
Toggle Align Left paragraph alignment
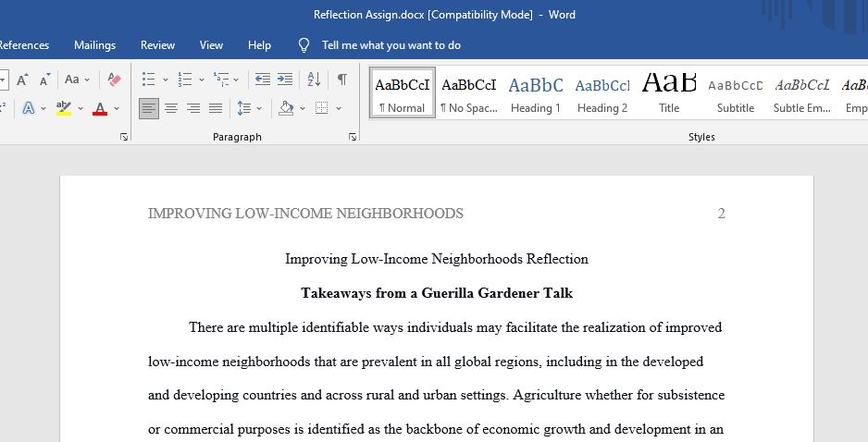[x=149, y=108]
